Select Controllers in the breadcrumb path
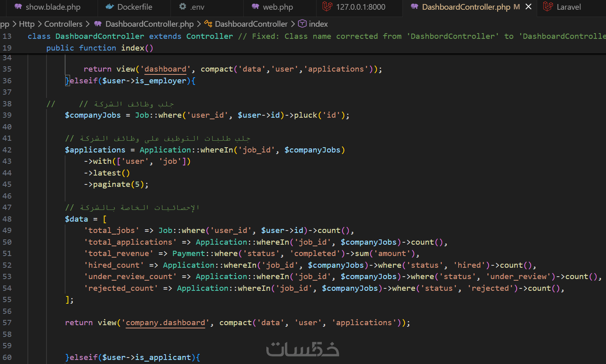This screenshot has height=364, width=606. tap(63, 24)
